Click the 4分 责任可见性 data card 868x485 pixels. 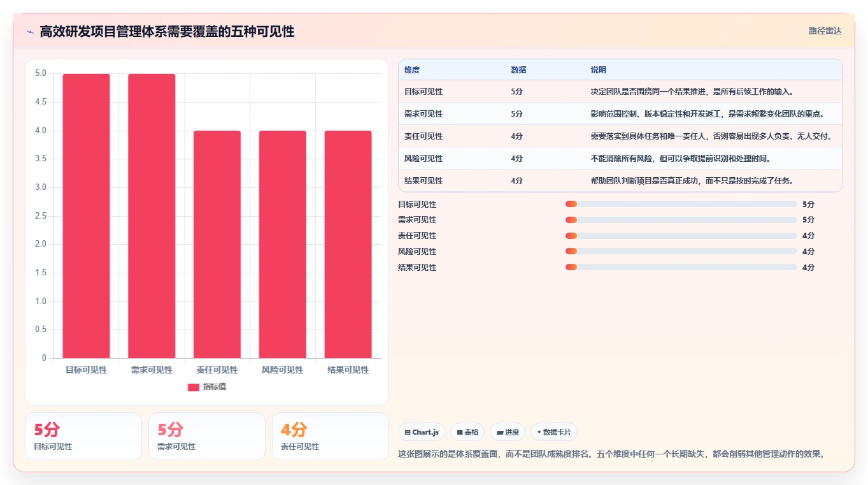coord(331,436)
